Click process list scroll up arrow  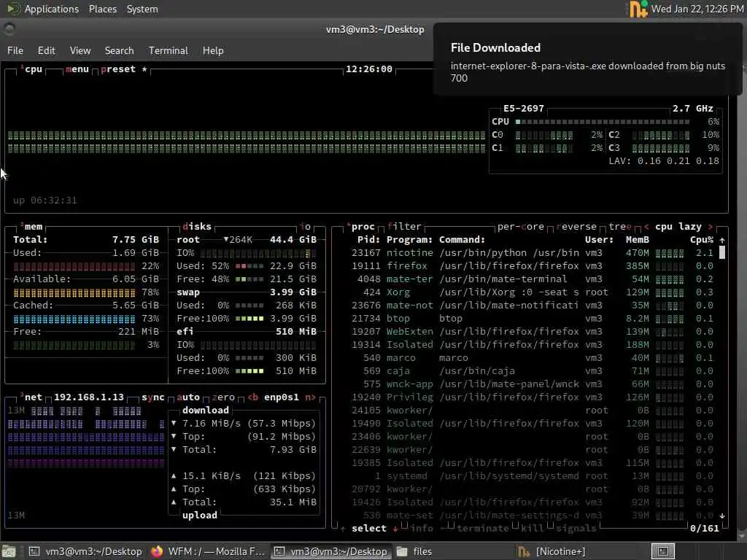(722, 240)
